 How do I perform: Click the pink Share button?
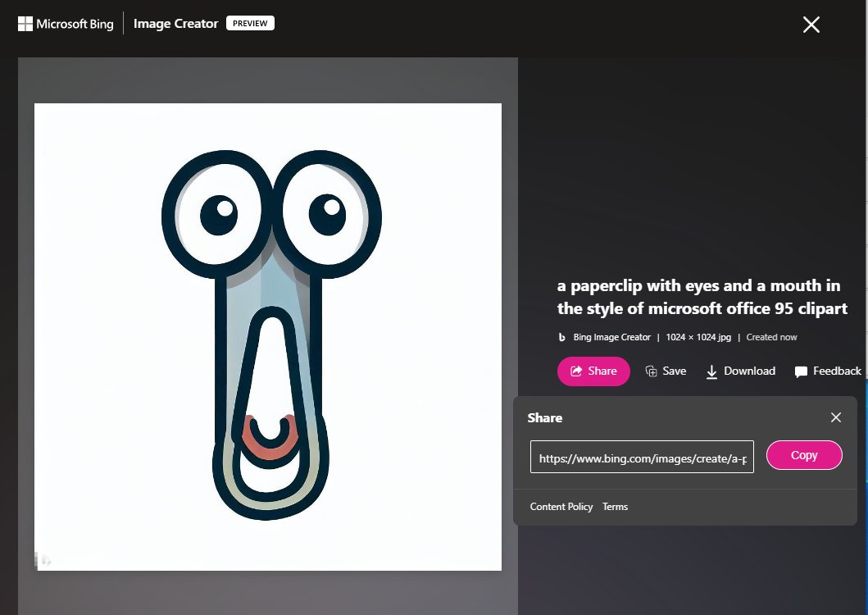coord(593,371)
